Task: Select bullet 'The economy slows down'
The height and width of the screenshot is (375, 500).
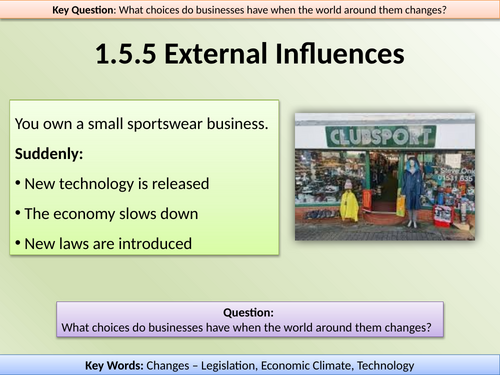Action: (107, 214)
